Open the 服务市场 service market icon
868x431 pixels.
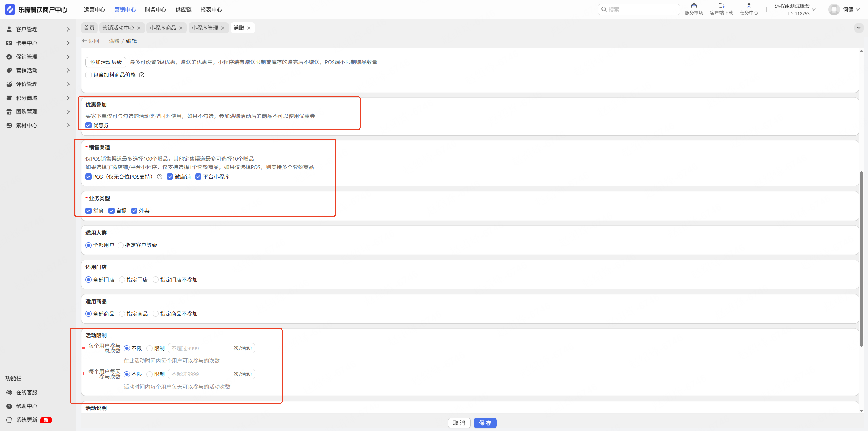[694, 6]
